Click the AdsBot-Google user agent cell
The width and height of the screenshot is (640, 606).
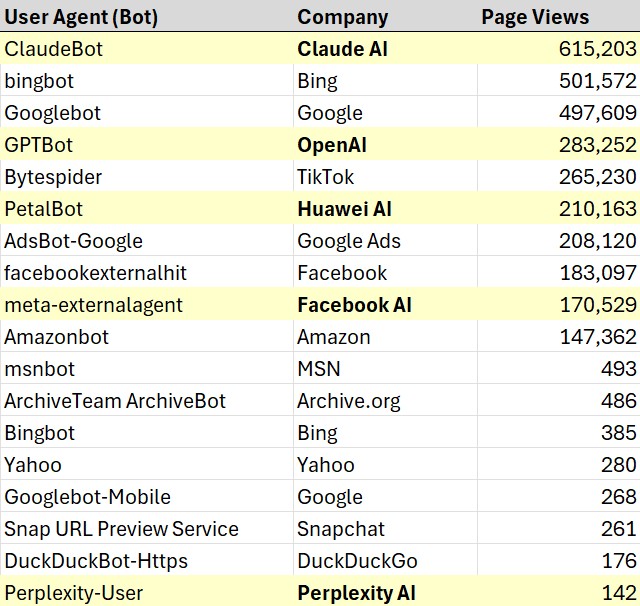74,241
